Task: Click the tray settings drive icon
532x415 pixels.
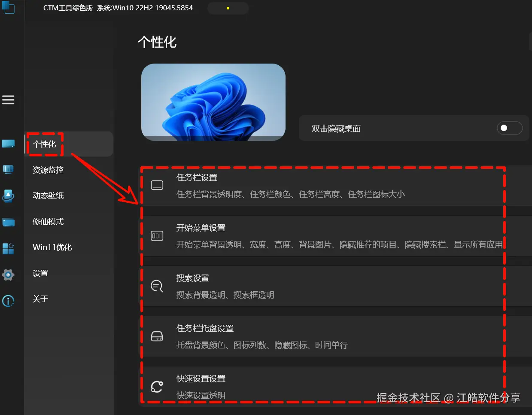Action: pyautogui.click(x=157, y=336)
